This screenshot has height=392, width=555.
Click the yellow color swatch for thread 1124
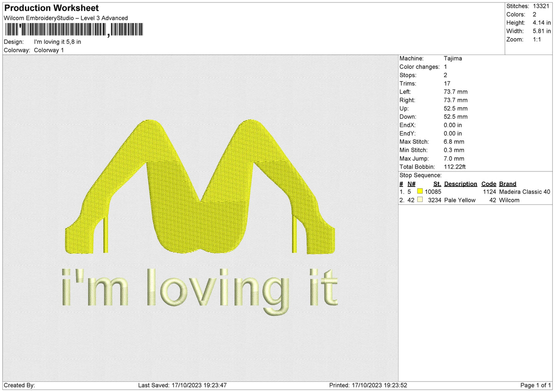[420, 192]
